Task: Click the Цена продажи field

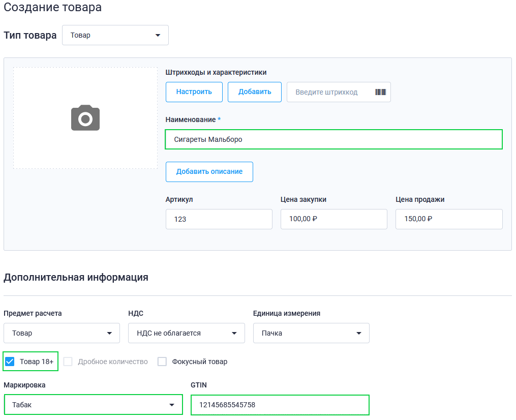Action: [449, 219]
